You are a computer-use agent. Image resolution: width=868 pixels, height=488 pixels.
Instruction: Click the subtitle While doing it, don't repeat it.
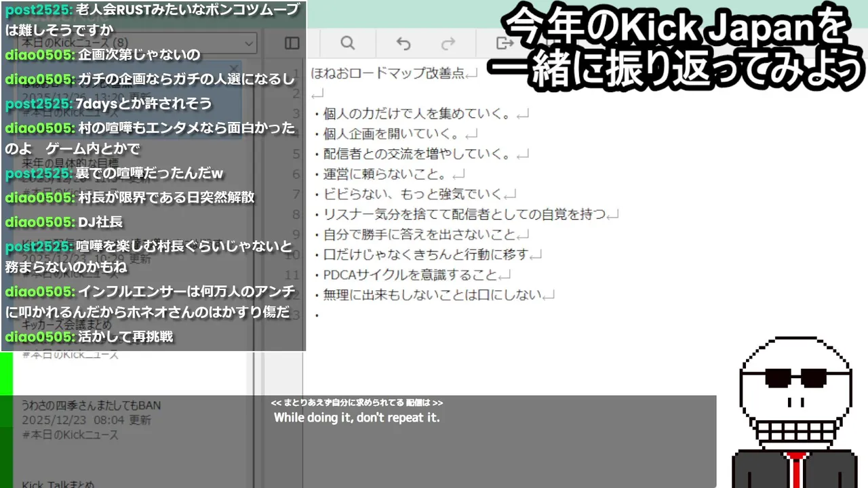pyautogui.click(x=357, y=418)
